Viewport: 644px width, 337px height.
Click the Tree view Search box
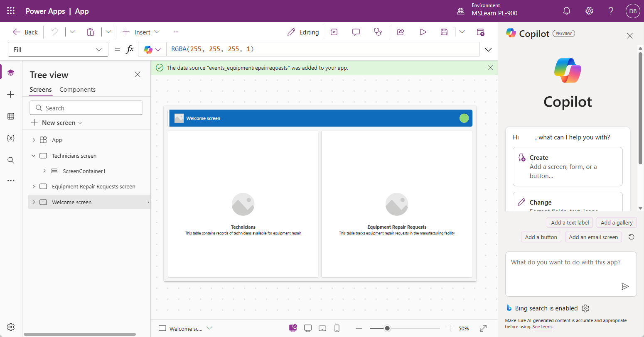[86, 108]
